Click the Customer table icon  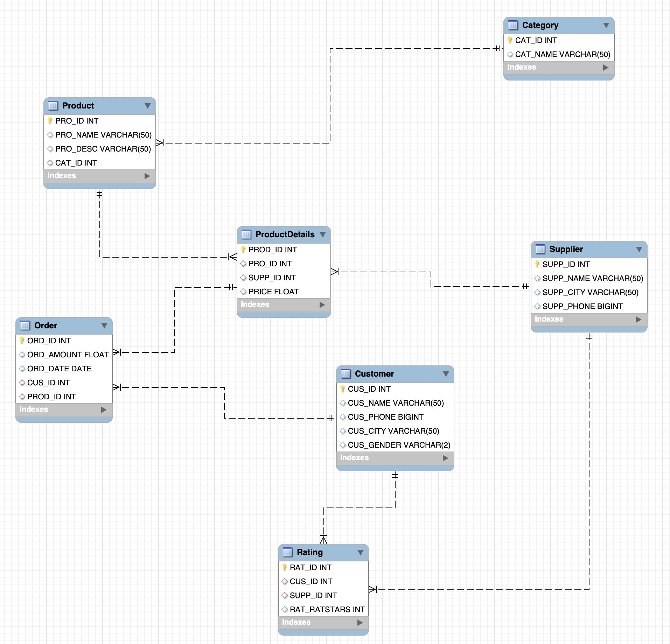coord(346,374)
